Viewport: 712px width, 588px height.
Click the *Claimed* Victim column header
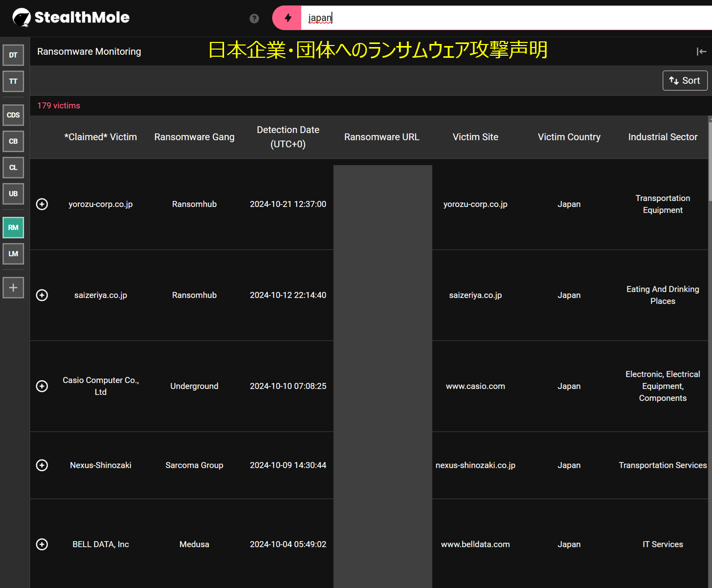click(x=101, y=137)
